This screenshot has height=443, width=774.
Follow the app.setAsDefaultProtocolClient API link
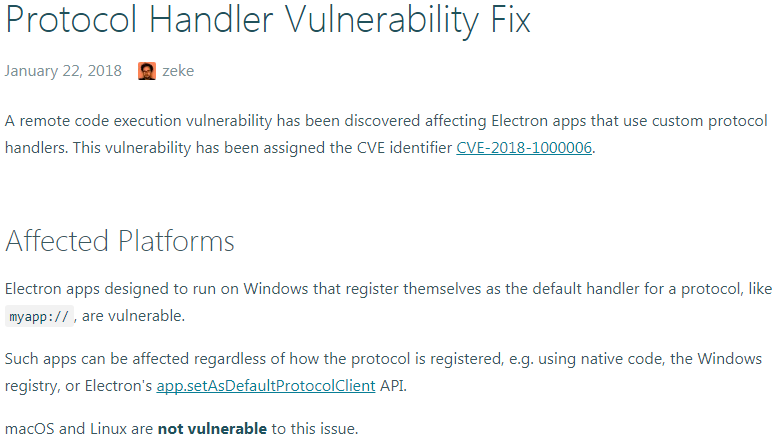tap(266, 387)
